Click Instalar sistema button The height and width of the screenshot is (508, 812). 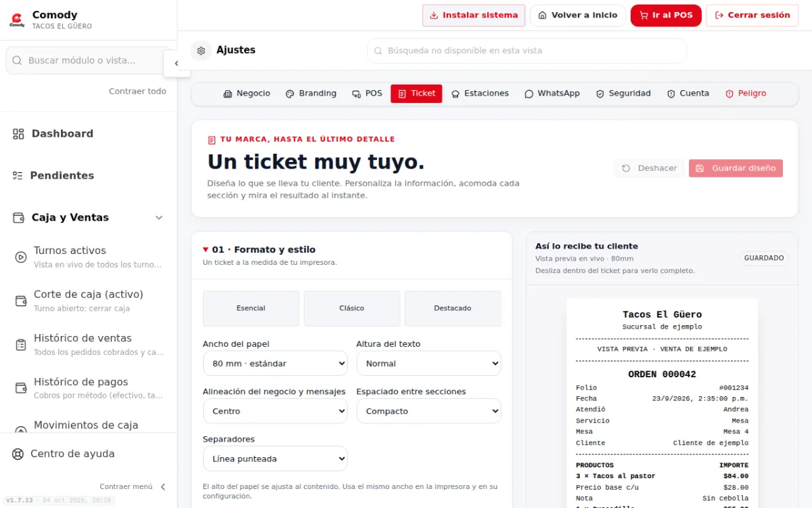474,16
